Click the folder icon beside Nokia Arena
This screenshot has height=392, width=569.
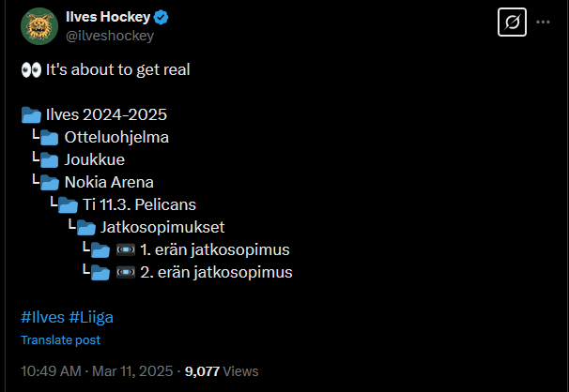(x=50, y=183)
